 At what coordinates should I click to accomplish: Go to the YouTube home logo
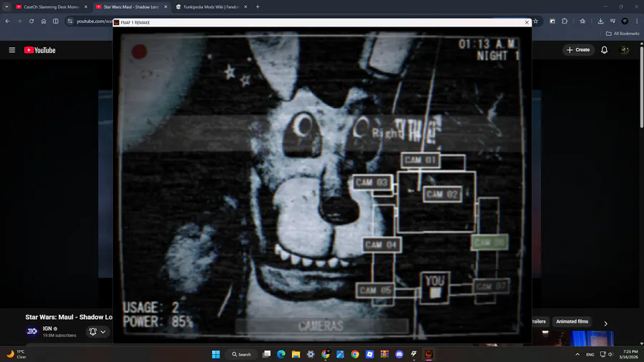point(40,50)
